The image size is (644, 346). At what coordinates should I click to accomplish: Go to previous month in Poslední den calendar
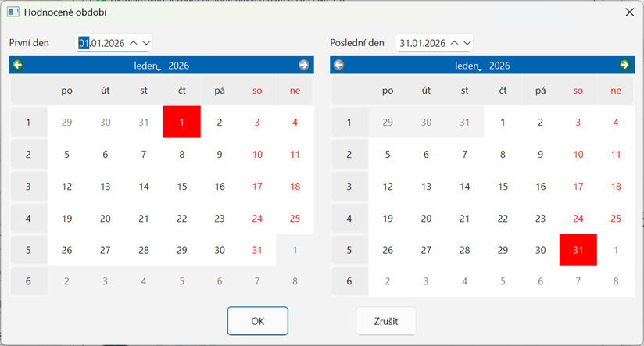338,65
